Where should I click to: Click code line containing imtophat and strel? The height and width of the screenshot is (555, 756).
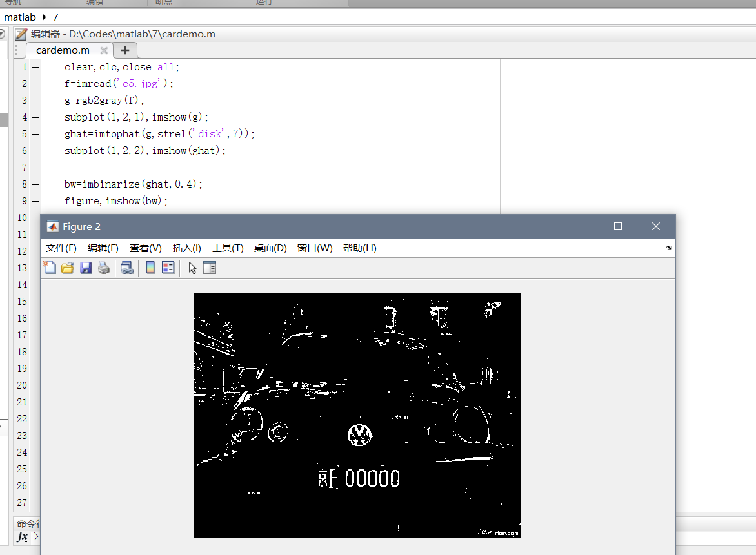pyautogui.click(x=159, y=134)
